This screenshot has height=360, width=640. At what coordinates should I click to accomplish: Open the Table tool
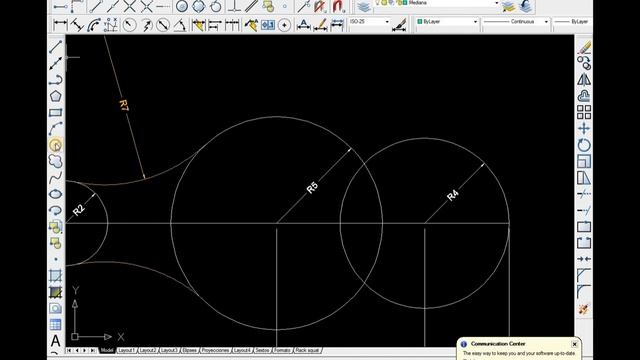56,324
